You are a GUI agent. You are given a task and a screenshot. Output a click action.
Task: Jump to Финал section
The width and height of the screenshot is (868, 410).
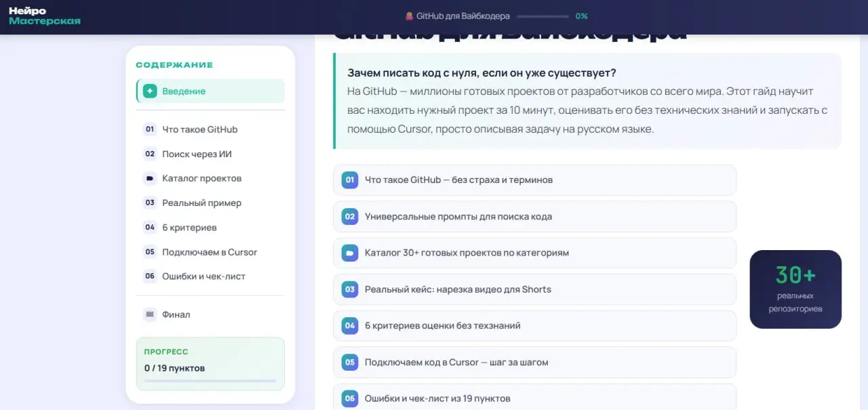[210, 314]
